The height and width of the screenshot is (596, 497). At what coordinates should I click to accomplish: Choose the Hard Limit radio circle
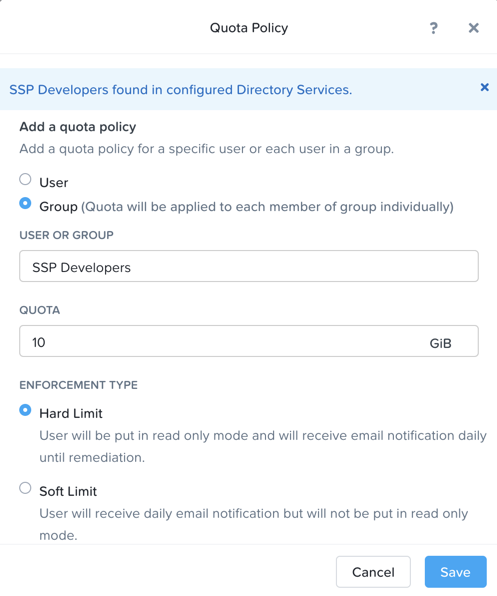[25, 410]
